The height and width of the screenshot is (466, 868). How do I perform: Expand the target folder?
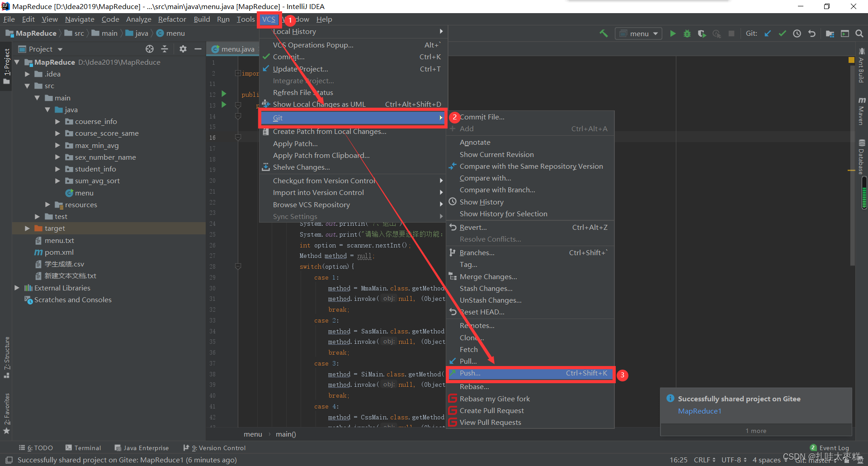(x=27, y=228)
